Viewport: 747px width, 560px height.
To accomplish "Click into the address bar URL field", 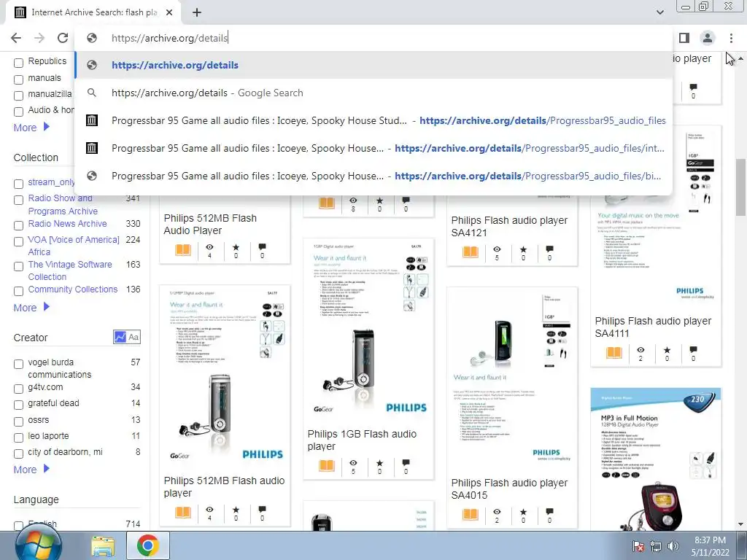I will pyautogui.click(x=374, y=38).
